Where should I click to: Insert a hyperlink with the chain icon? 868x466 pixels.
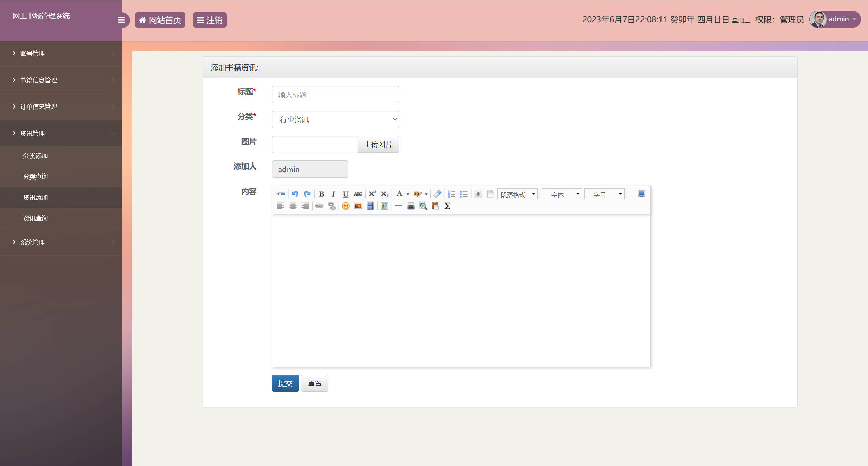(x=319, y=206)
